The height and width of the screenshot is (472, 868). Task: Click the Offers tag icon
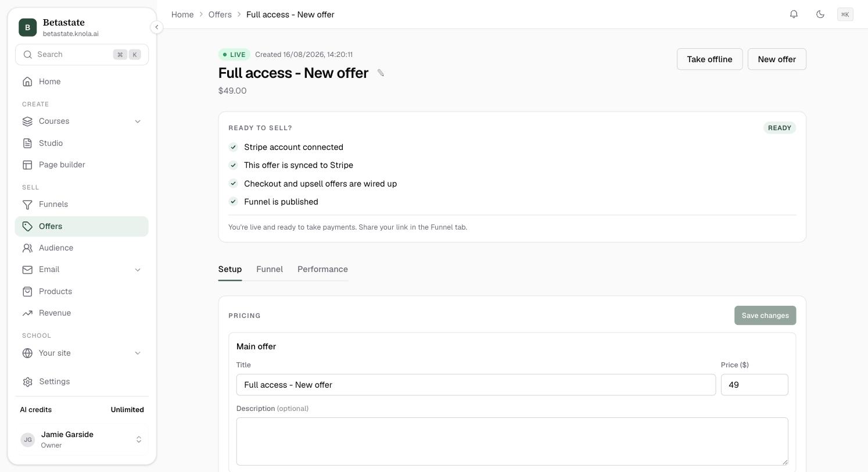coord(27,226)
